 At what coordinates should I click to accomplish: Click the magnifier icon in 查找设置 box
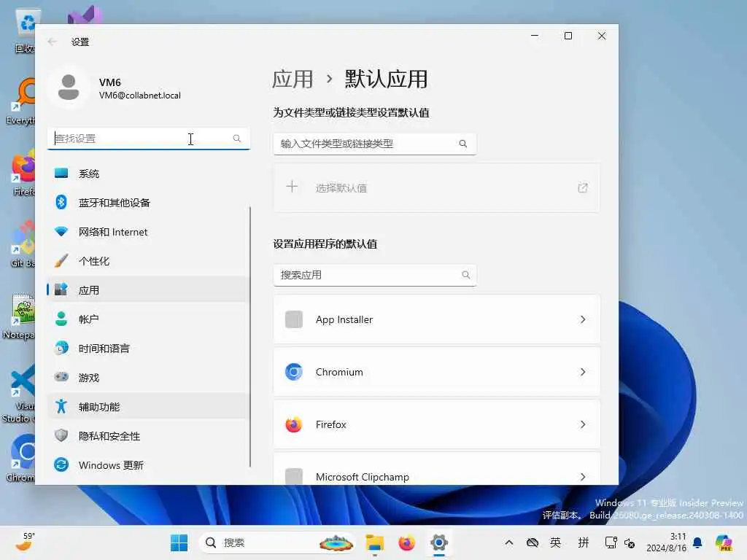[237, 139]
